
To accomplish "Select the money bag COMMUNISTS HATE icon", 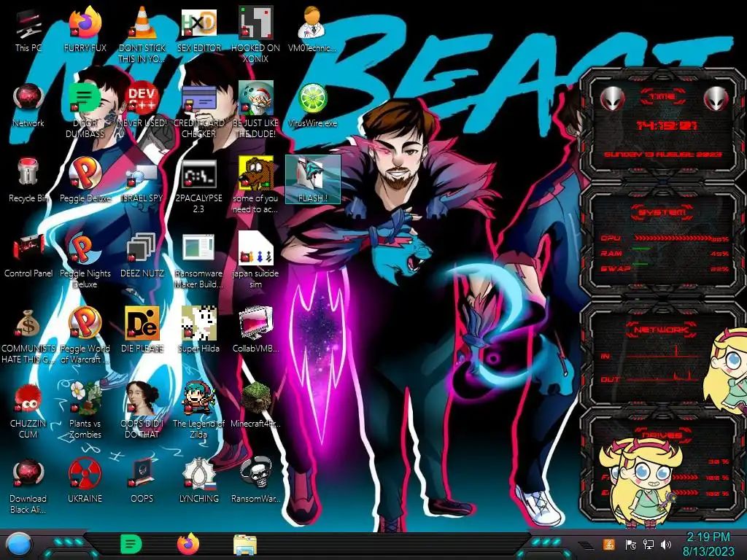I will [28, 335].
